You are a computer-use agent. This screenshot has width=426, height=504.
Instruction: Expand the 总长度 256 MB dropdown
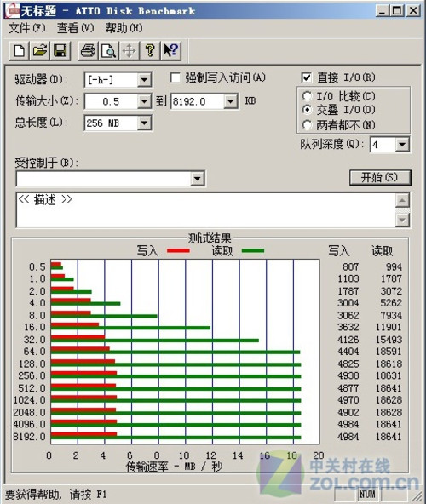144,123
